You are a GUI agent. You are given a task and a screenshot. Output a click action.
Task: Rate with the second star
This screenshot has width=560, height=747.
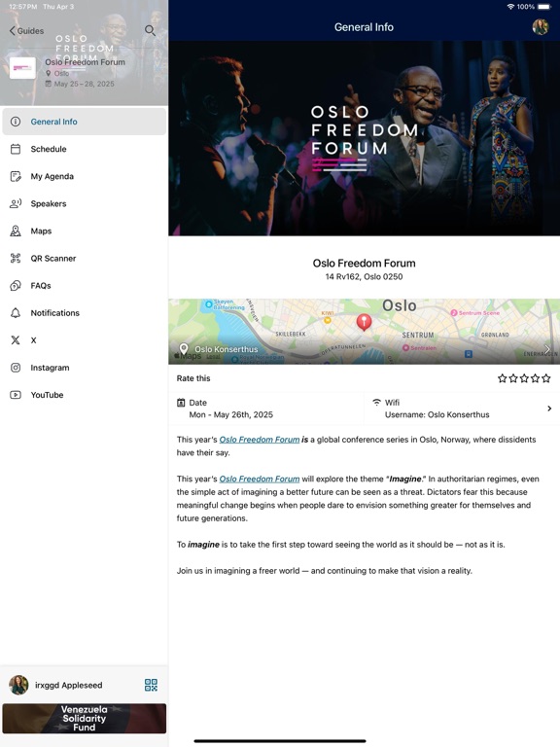tap(513, 378)
